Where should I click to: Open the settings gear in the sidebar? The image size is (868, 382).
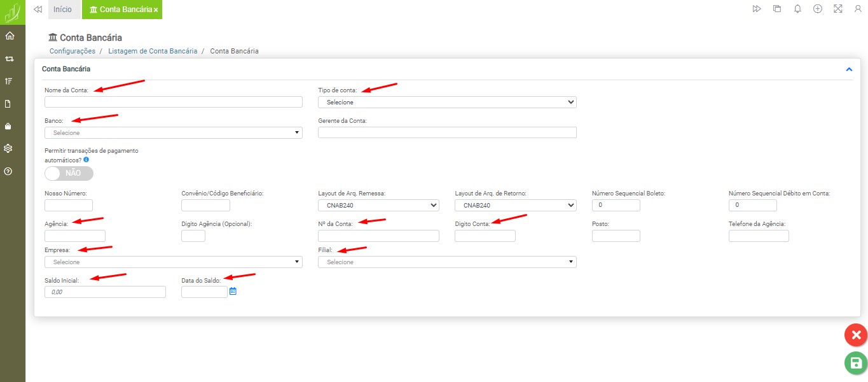point(9,148)
